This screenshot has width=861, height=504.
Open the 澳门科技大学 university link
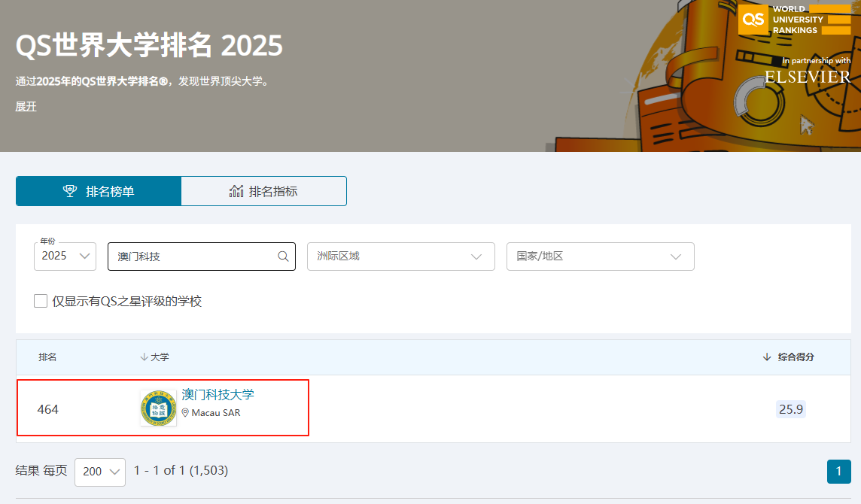(218, 395)
